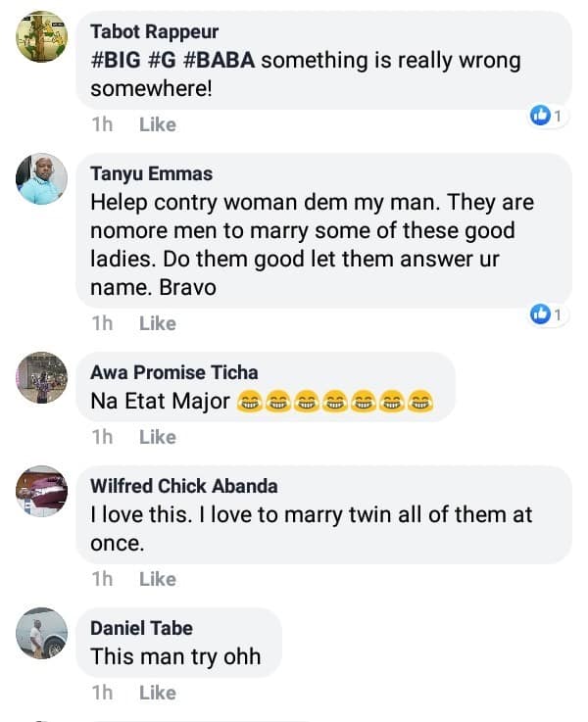Like Tabot Rappeur's comment
Image resolution: width=588 pixels, height=722 pixels.
pyautogui.click(x=157, y=124)
